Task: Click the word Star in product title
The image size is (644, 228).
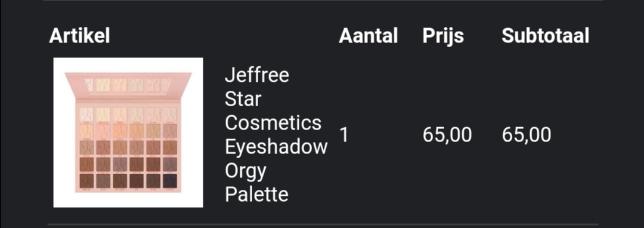Action: click(243, 99)
